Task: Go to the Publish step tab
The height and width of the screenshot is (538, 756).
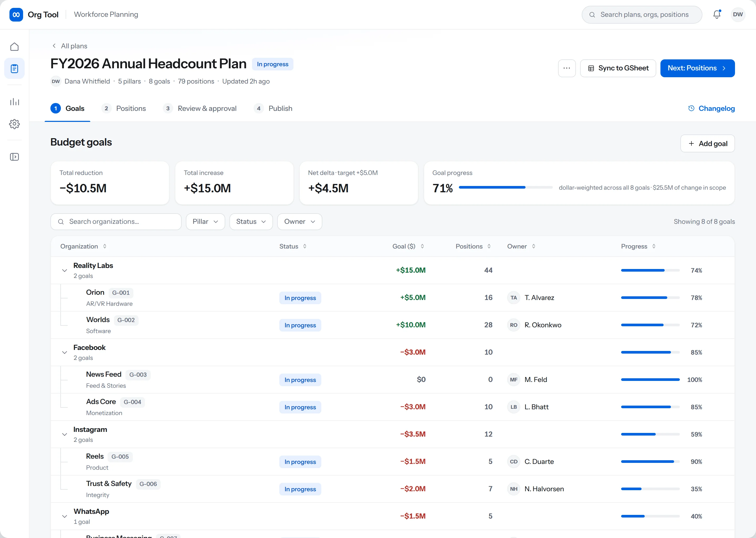Action: pyautogui.click(x=273, y=108)
